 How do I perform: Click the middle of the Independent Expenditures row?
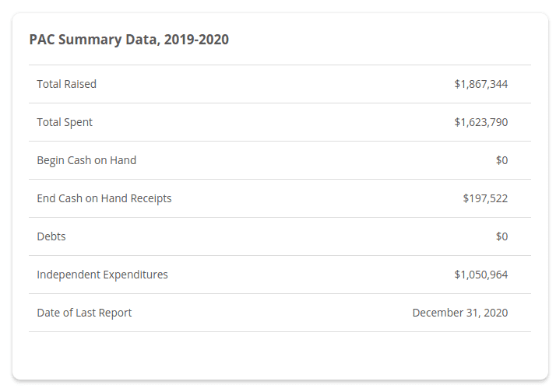pyautogui.click(x=280, y=275)
